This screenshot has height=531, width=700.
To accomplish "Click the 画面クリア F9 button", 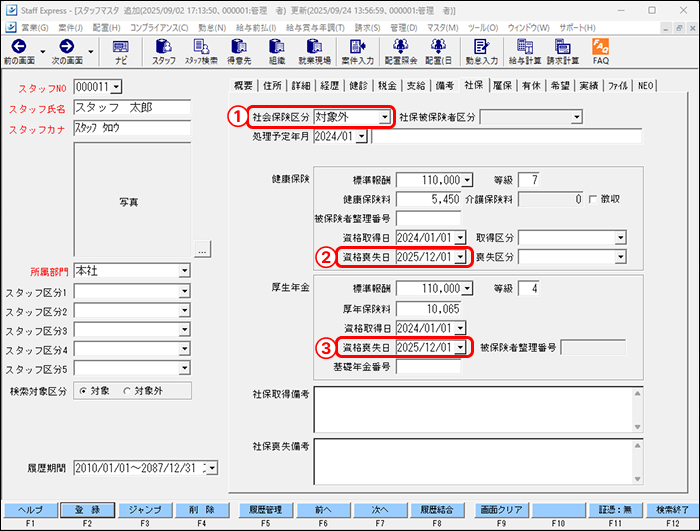I will (501, 510).
